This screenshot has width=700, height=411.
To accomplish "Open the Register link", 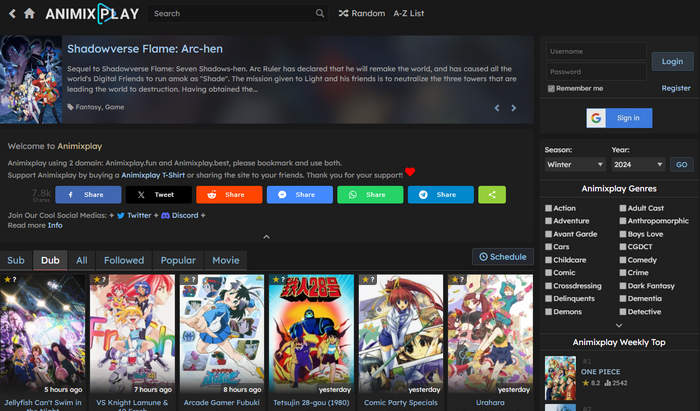I will 676,88.
